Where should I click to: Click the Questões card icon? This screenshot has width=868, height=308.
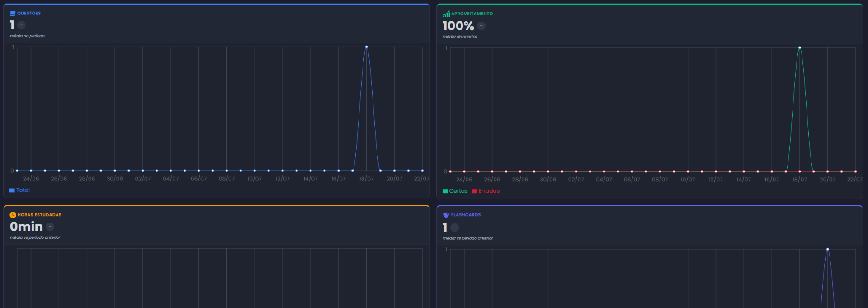tap(13, 14)
